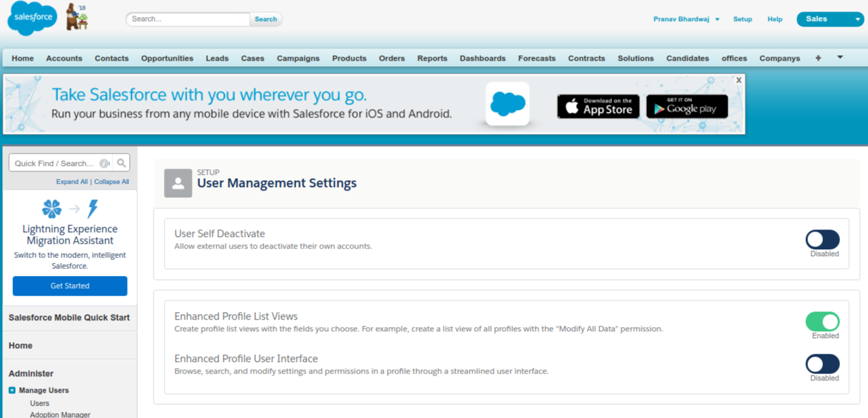868x418 pixels.
Task: Click the magnifier icon in Quick Find
Action: point(121,163)
